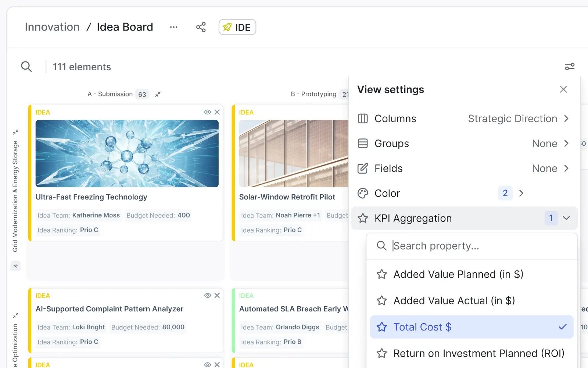Click star icon beside Added Value Actual
588x368 pixels.
click(x=382, y=301)
